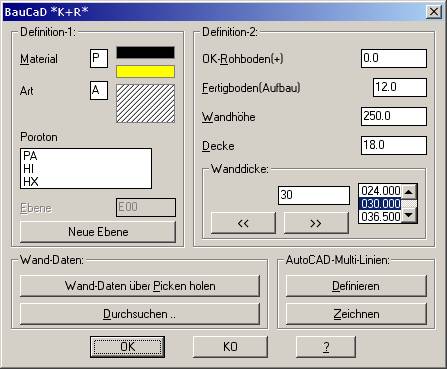Select 024.000 in the thickness list

[381, 191]
